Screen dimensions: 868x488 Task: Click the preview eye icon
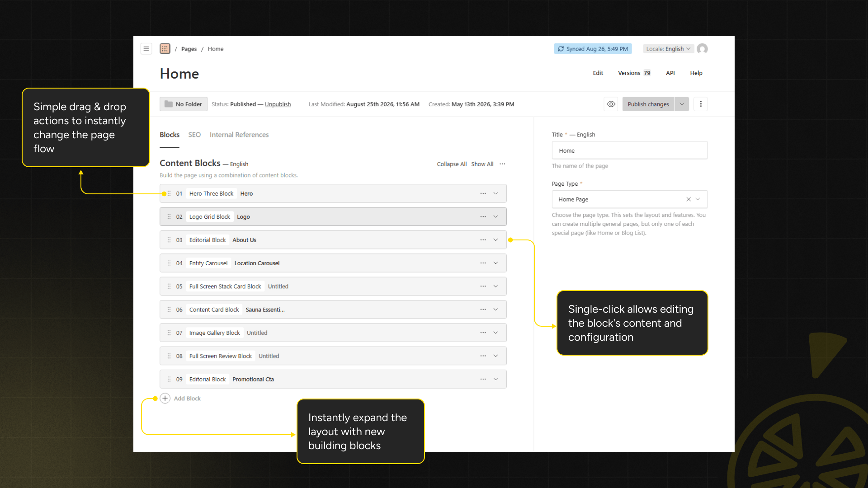point(611,104)
